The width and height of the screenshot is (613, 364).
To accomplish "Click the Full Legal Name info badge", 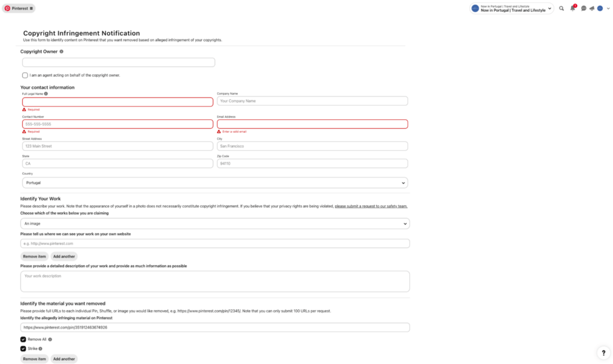I will pyautogui.click(x=45, y=93).
